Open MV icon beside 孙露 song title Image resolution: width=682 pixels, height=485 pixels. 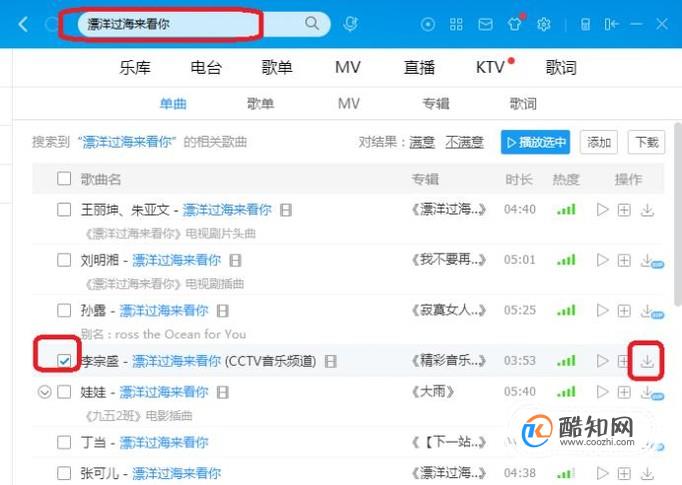[x=223, y=311]
